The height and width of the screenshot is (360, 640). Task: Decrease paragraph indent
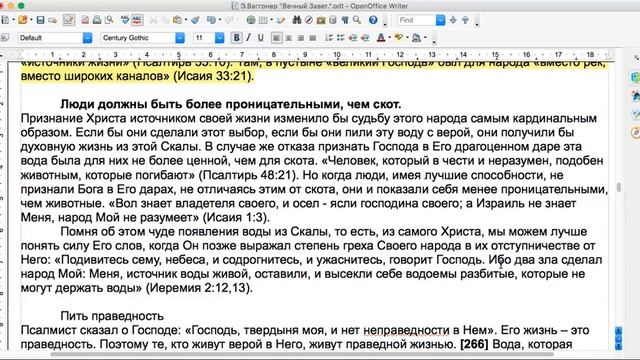click(x=353, y=38)
